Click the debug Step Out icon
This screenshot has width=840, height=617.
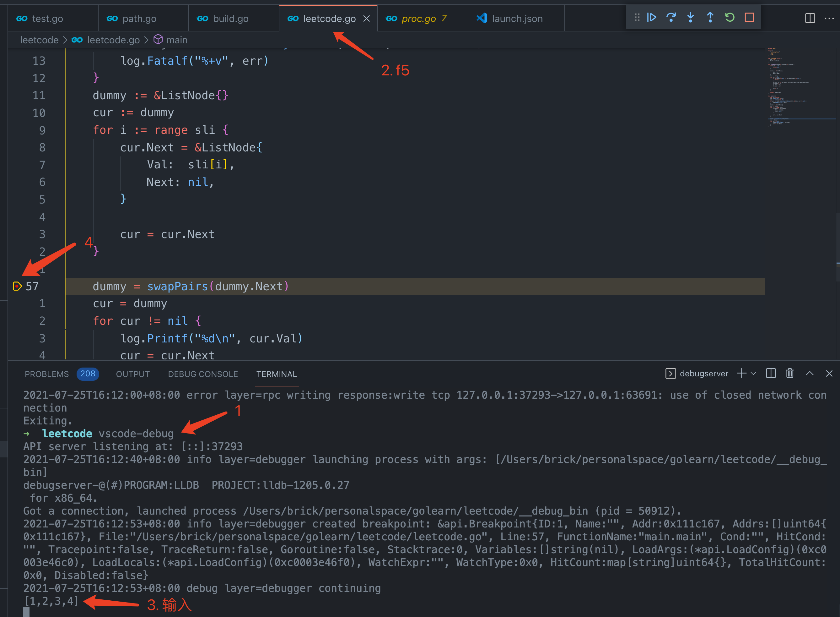click(710, 18)
